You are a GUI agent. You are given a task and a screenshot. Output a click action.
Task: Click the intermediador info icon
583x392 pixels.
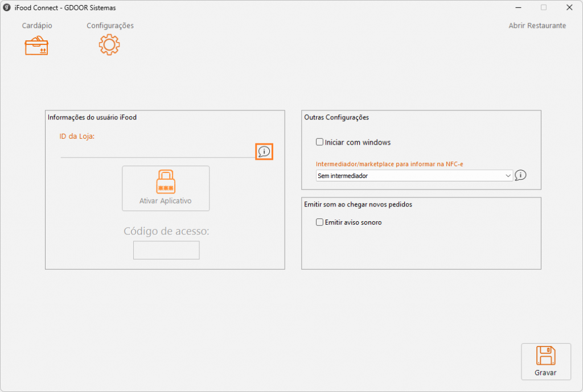coord(520,175)
